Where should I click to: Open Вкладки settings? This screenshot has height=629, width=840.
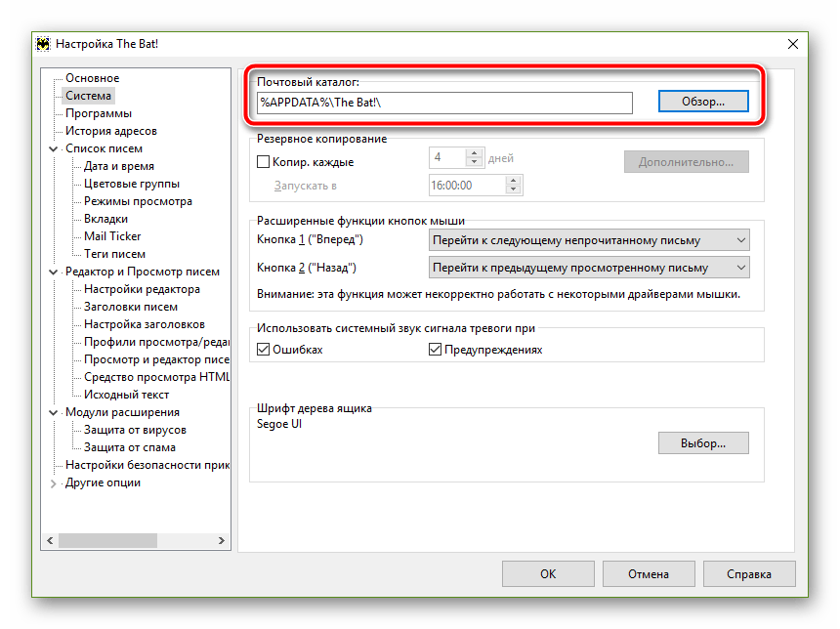click(106, 219)
